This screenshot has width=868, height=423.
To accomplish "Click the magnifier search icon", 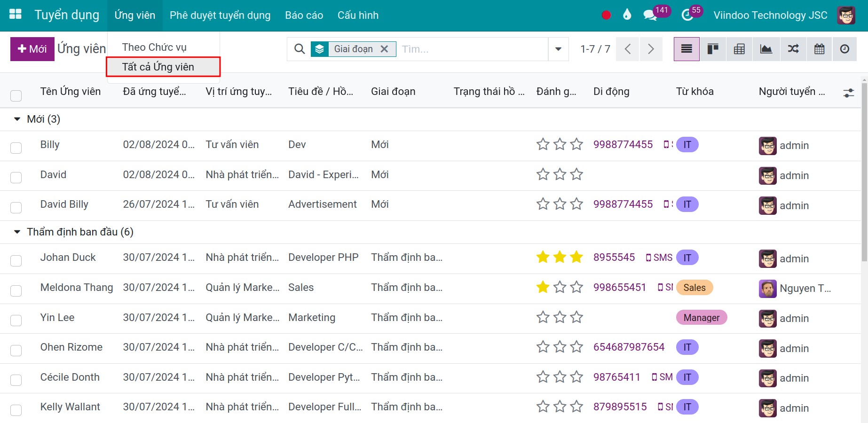I will pos(300,49).
